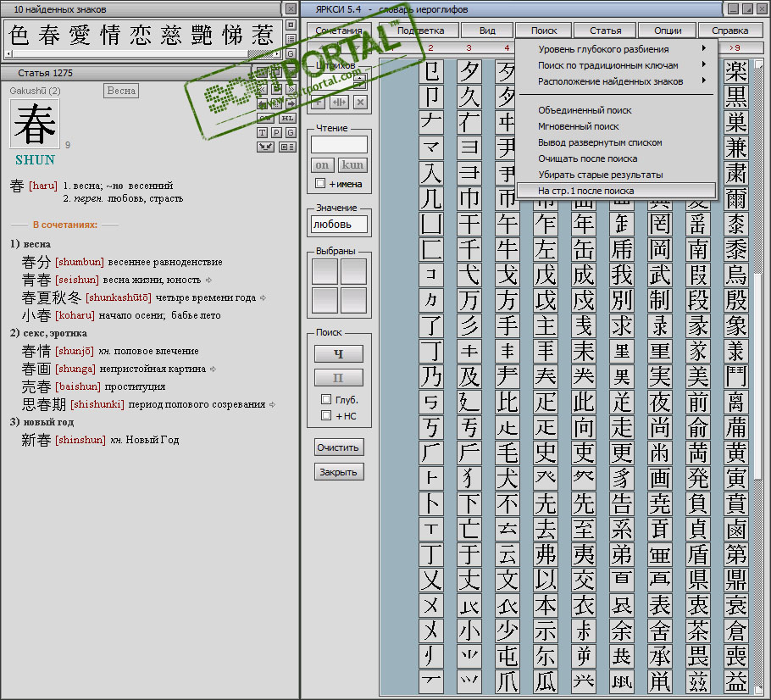Expand Поиск по традиционным ключам submenu
The height and width of the screenshot is (700, 771).
pyautogui.click(x=616, y=65)
